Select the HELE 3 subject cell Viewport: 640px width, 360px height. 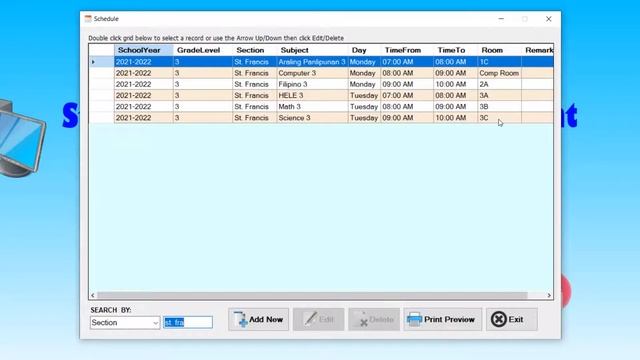click(x=312, y=95)
